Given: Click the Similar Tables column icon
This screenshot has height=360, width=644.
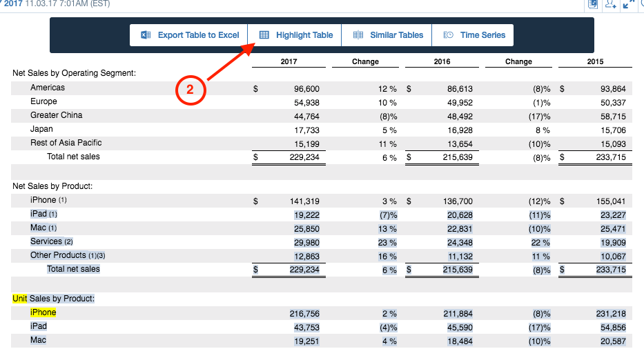Looking at the screenshot, I should coord(358,35).
